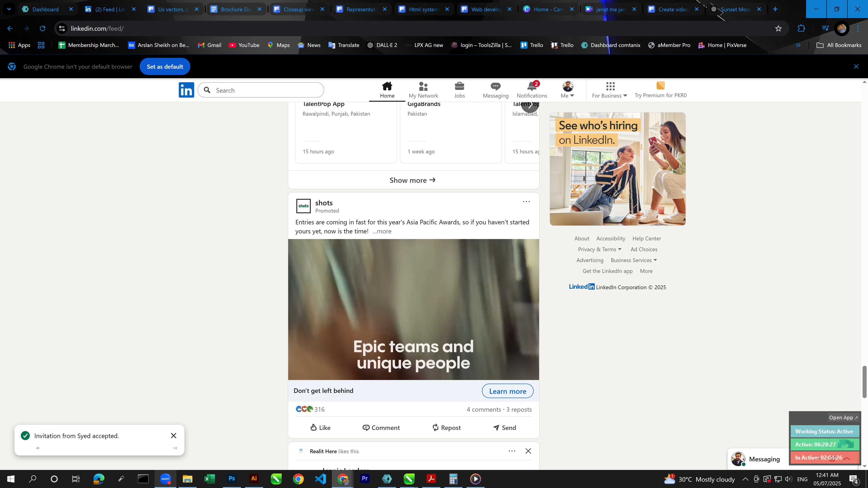Open the tab search dropdown arrow
The width and height of the screenshot is (868, 488).
click(x=9, y=9)
